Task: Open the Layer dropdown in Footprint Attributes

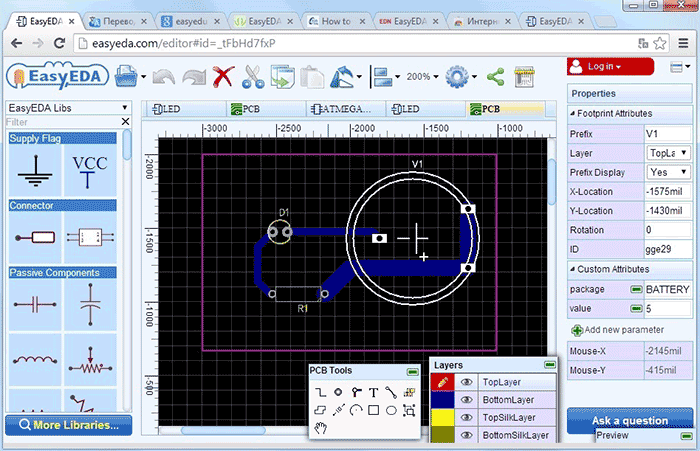Action: click(x=666, y=154)
